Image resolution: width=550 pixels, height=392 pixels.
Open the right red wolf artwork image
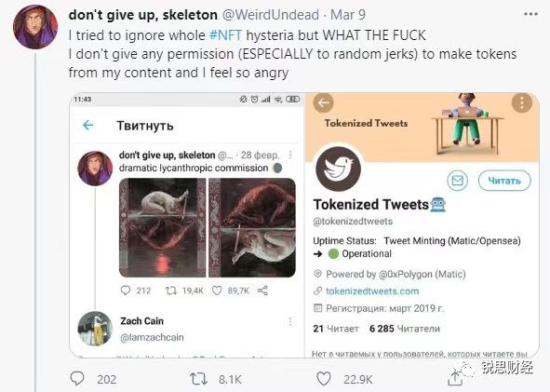click(x=252, y=228)
